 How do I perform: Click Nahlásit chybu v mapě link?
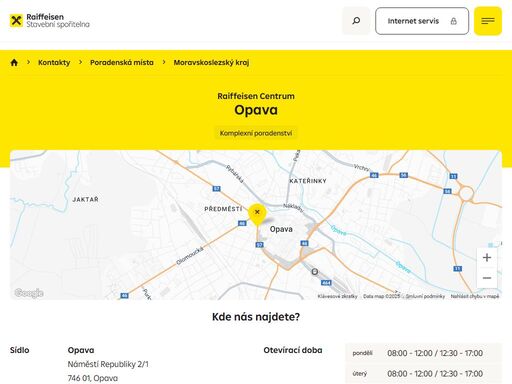pos(475,296)
